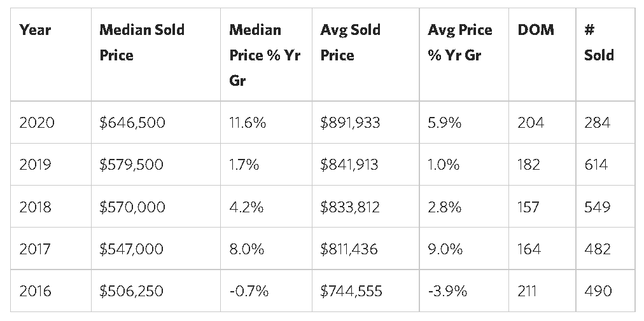Select the Avg Price % Yr Gr header
644x321 pixels.
coord(460,43)
